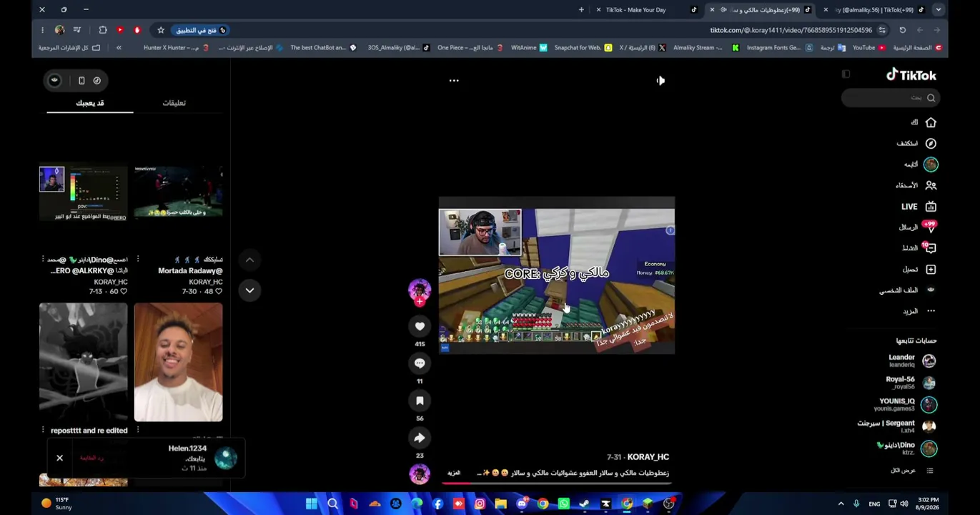This screenshot has width=980, height=515.
Task: Open the video's three-dot options menu
Action: pyautogui.click(x=453, y=81)
